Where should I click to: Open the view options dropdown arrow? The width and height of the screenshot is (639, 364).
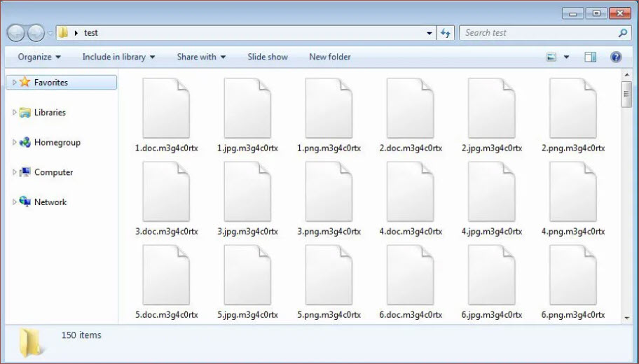pyautogui.click(x=567, y=57)
